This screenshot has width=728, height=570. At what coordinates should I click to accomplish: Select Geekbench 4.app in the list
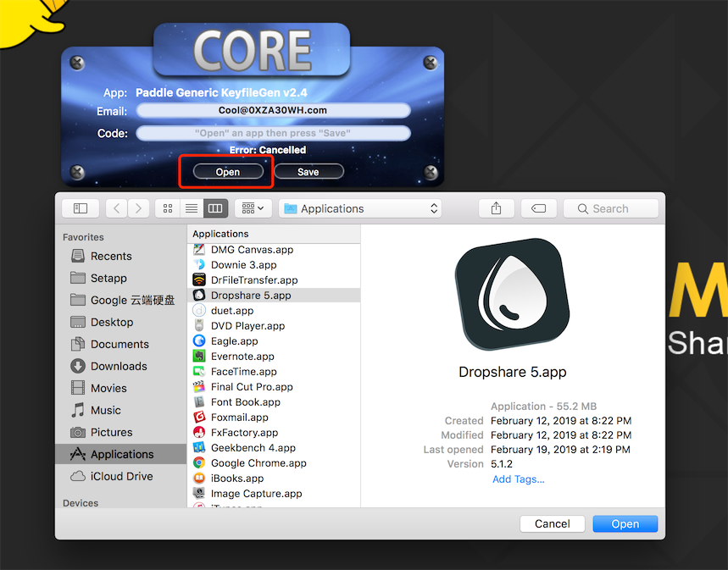click(x=274, y=448)
